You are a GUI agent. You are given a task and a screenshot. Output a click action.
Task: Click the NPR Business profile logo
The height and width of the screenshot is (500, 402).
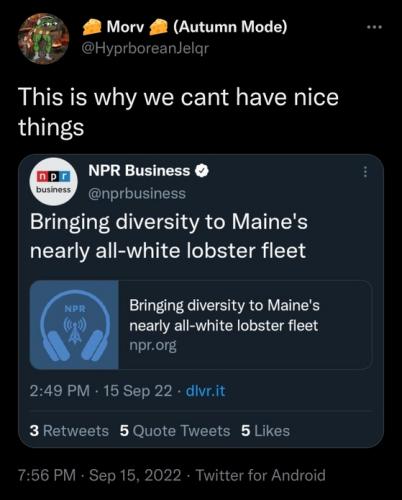[x=54, y=182]
